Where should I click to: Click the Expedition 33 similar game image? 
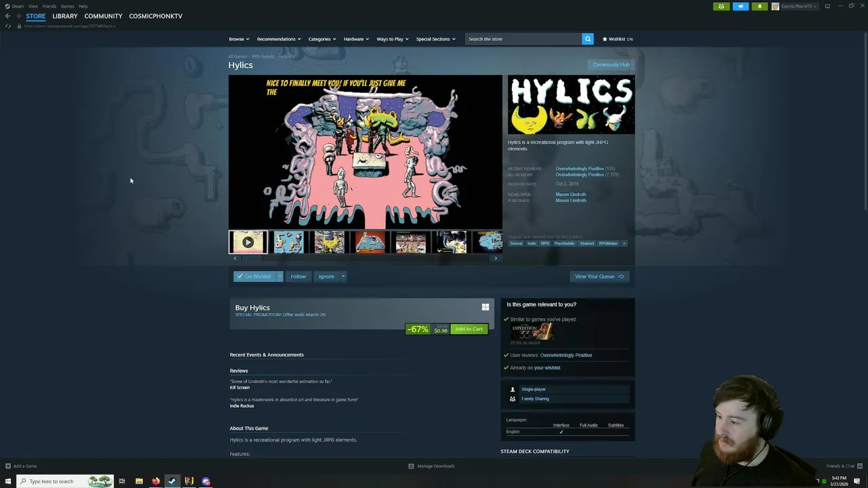point(532,331)
